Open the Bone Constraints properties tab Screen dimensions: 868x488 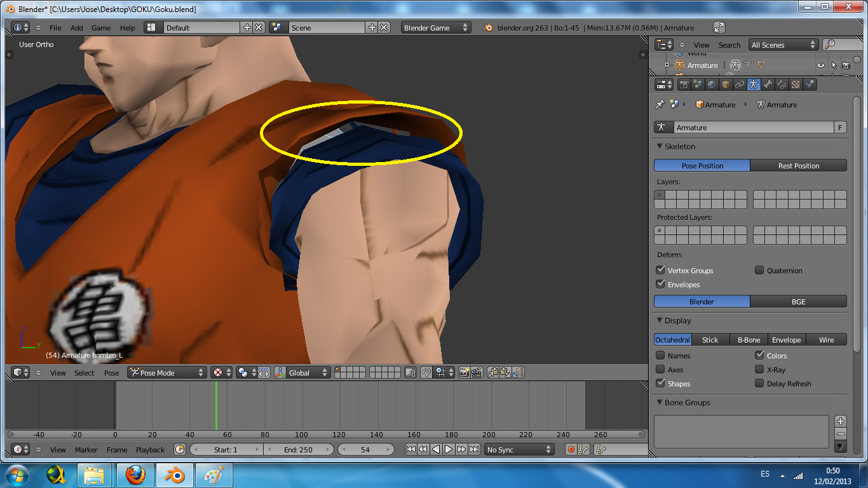[x=782, y=85]
